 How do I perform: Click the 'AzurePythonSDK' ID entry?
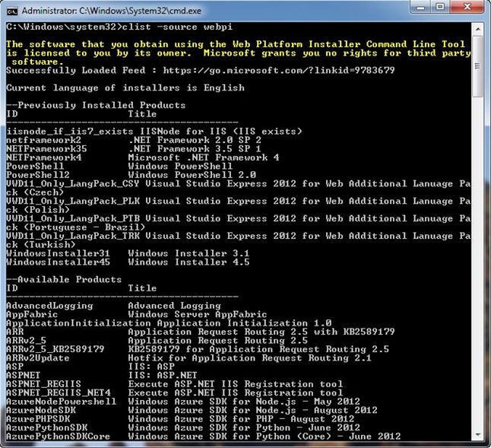pyautogui.click(x=46, y=427)
